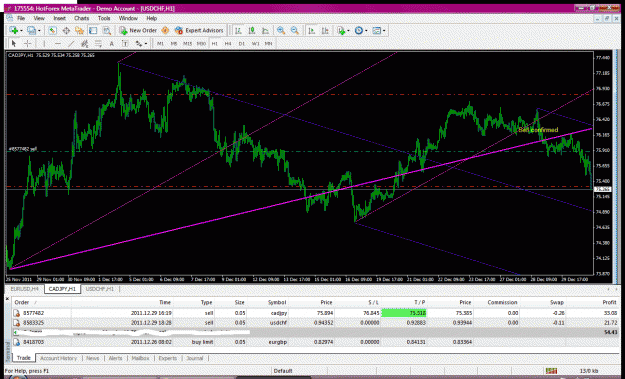Expand the Templates dropdown arrow

384,31
